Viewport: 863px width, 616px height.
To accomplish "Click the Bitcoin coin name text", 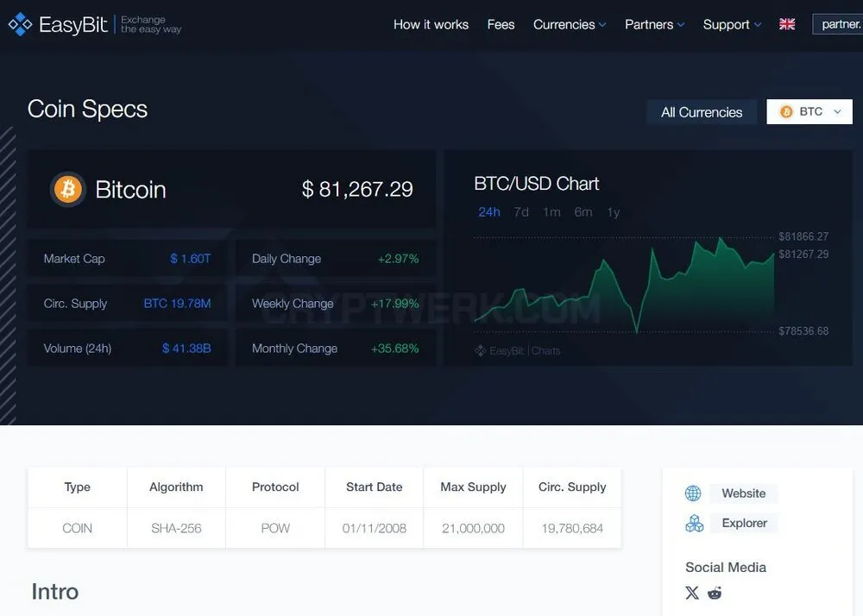I will pyautogui.click(x=130, y=190).
